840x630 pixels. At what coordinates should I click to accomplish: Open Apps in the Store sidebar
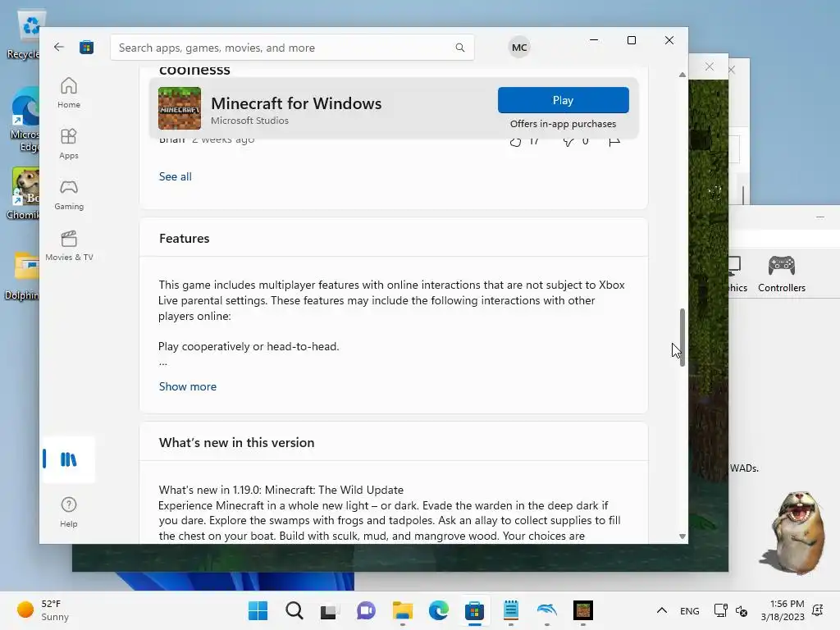[69, 144]
